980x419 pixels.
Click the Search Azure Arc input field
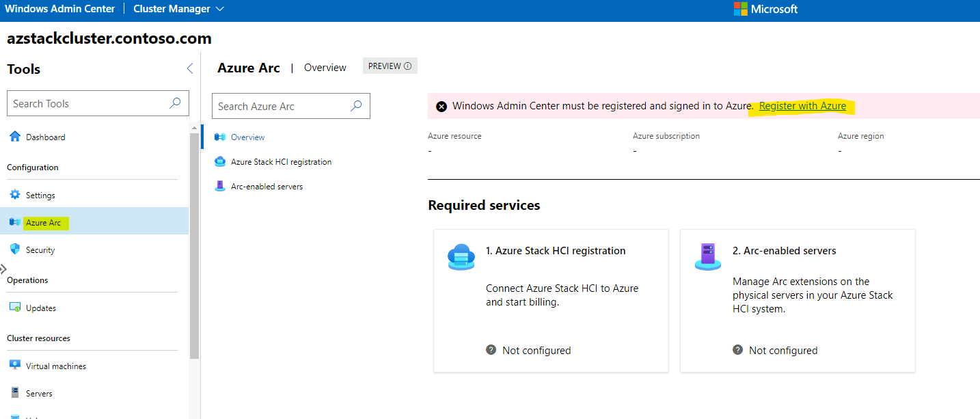coord(290,106)
